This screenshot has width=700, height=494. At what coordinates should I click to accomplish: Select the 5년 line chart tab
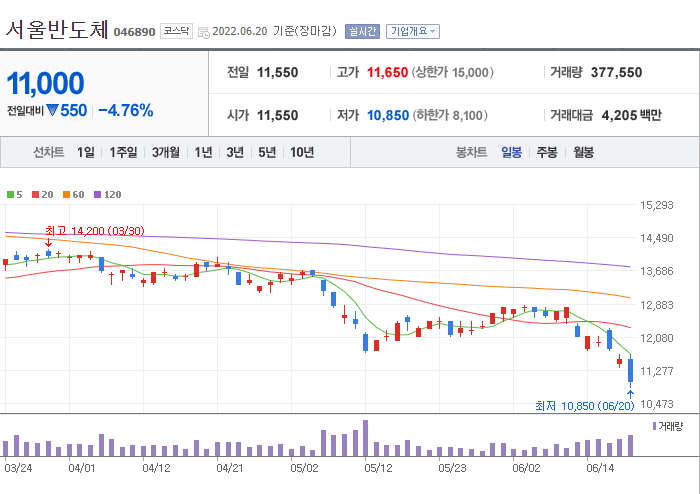point(267,152)
